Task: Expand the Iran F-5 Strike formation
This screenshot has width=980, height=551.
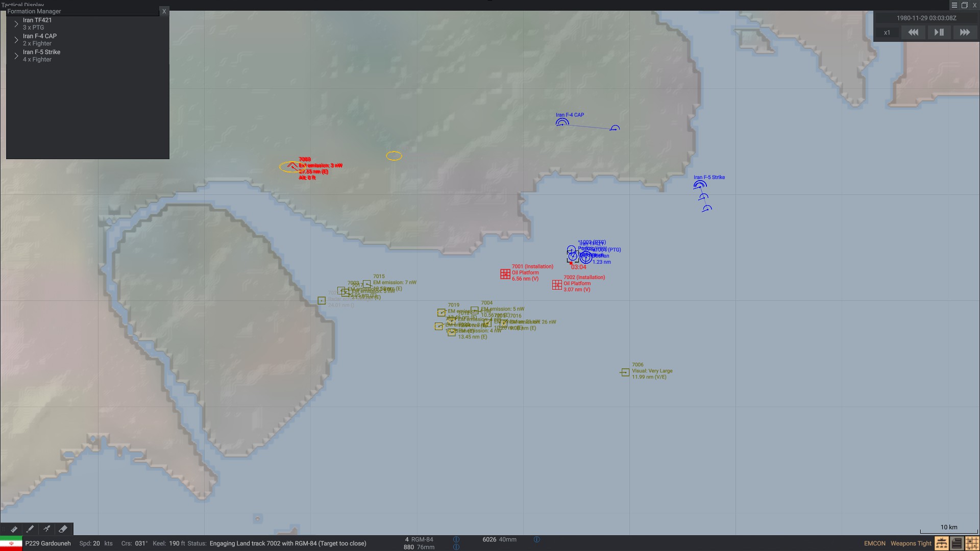Action: pyautogui.click(x=16, y=56)
